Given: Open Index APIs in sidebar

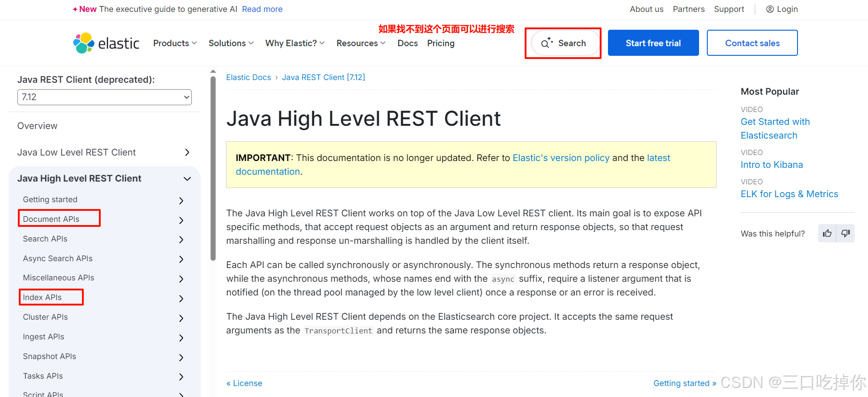Looking at the screenshot, I should point(42,297).
